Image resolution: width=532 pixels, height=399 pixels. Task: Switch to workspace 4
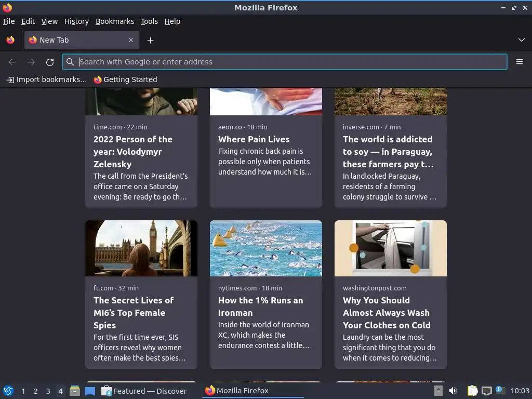click(60, 391)
